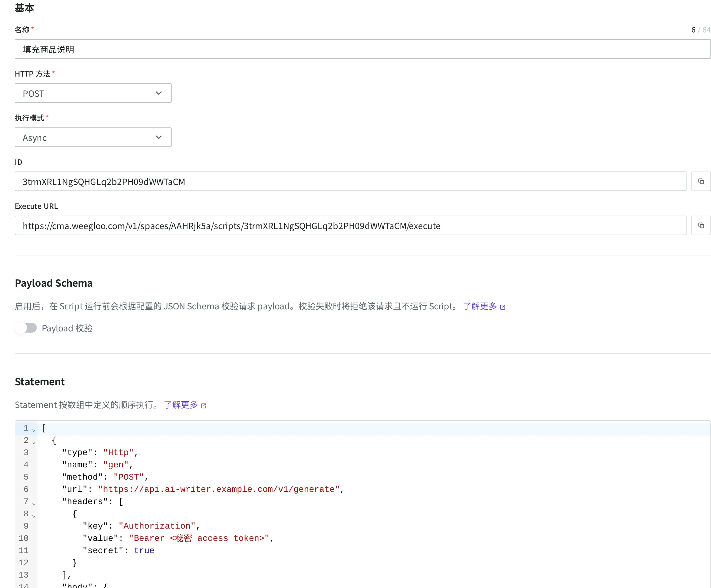711x588 pixels.
Task: Click the ID field value
Action: point(350,181)
